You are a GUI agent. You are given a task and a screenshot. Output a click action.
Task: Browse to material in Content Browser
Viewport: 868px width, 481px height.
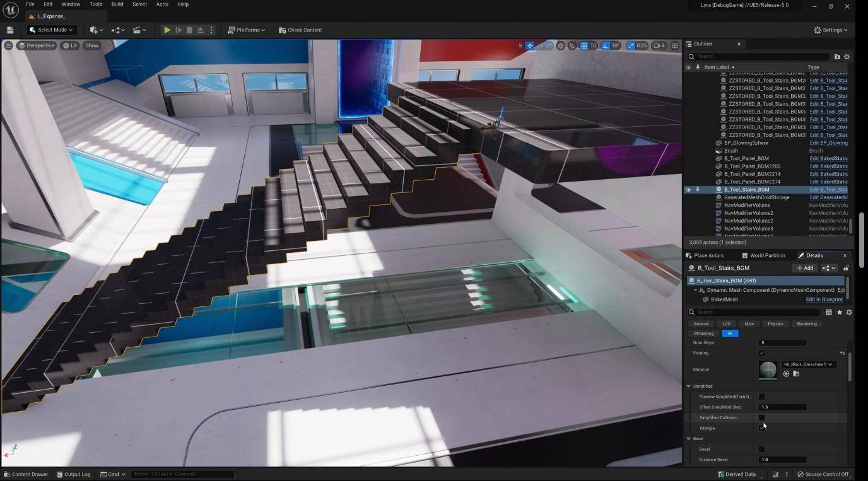pyautogui.click(x=796, y=374)
